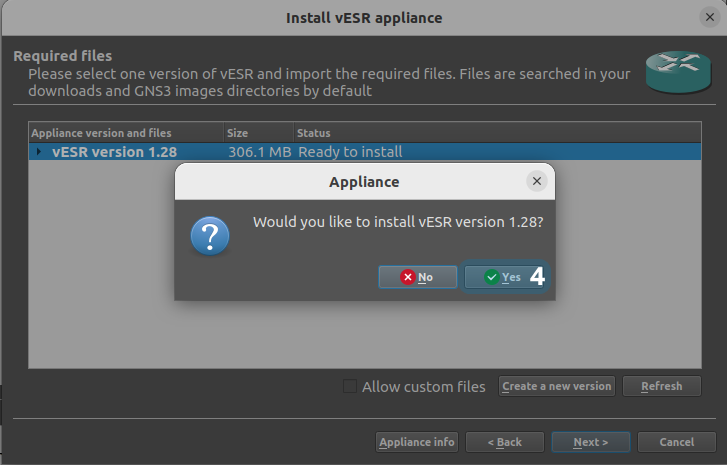Confirm installation with the Yes button
This screenshot has height=465, width=727.
coord(503,277)
